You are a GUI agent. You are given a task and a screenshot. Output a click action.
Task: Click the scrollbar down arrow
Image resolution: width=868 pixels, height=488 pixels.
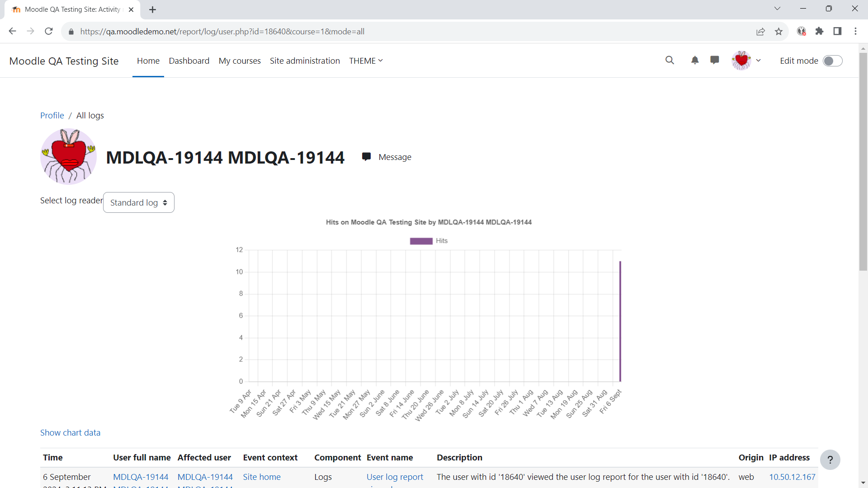(x=863, y=483)
